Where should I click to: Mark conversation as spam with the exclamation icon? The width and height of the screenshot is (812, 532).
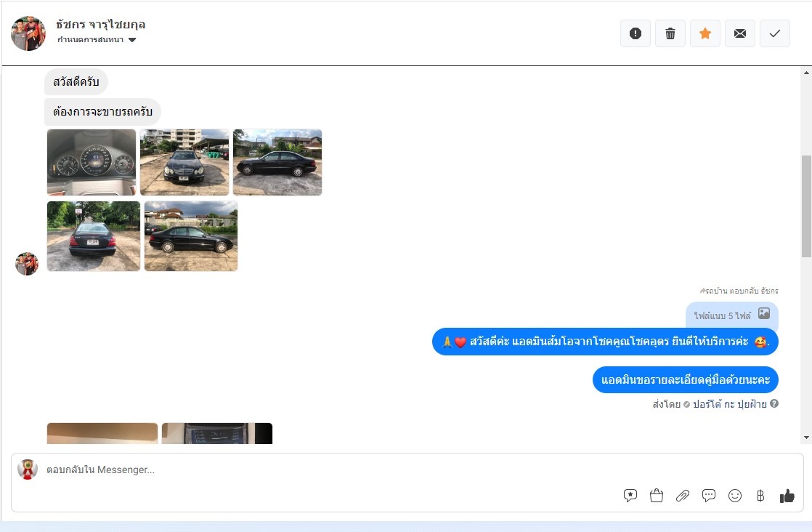[635, 33]
